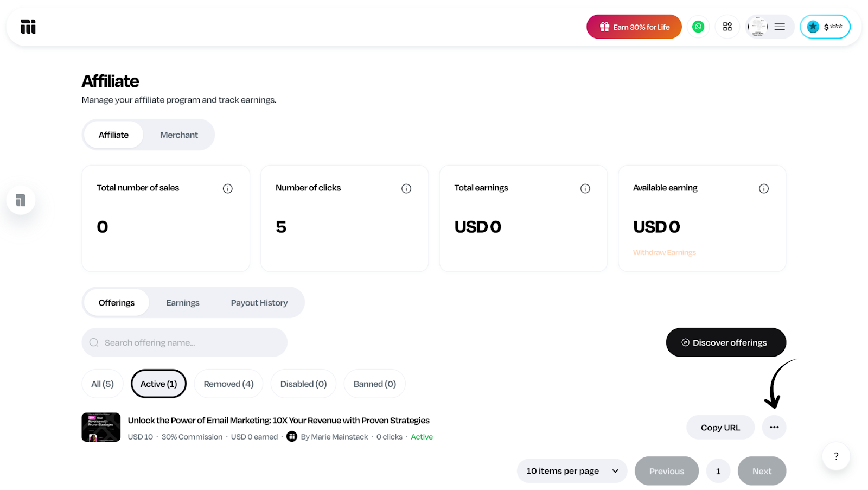This screenshot has width=868, height=490.
Task: Expand the 10 items per page dropdown
Action: pos(572,471)
